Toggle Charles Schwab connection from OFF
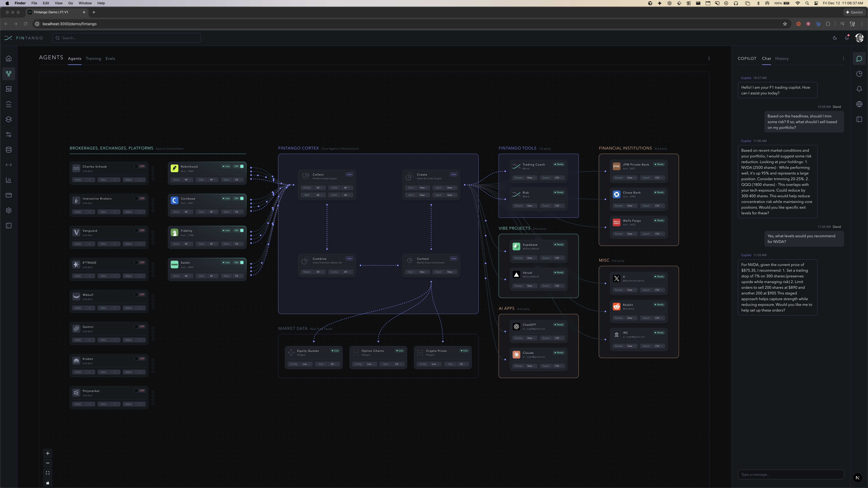The image size is (868, 488). tap(140, 166)
